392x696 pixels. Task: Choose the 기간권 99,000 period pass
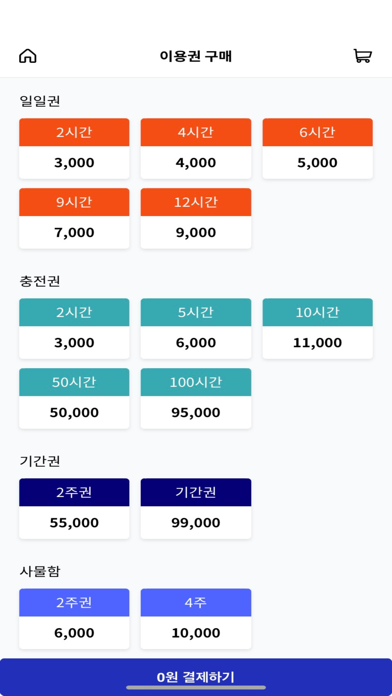196,509
